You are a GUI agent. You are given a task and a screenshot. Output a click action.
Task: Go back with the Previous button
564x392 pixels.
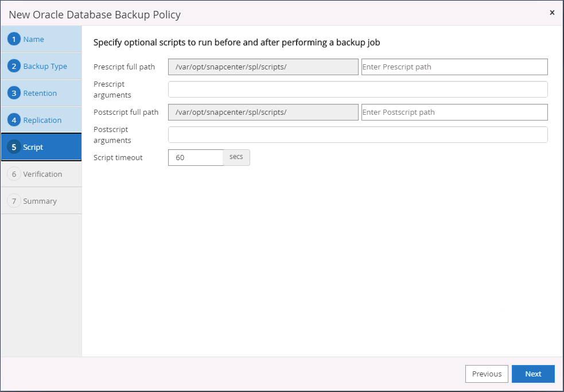[x=487, y=374]
